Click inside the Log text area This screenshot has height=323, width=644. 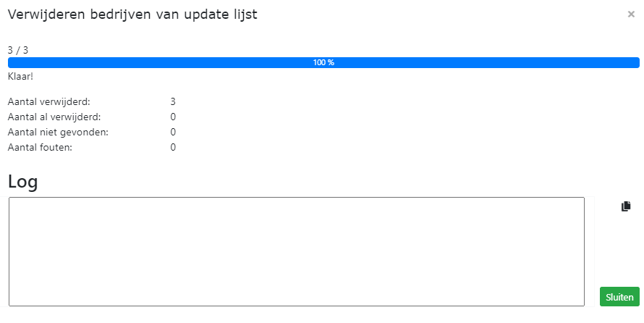point(297,251)
